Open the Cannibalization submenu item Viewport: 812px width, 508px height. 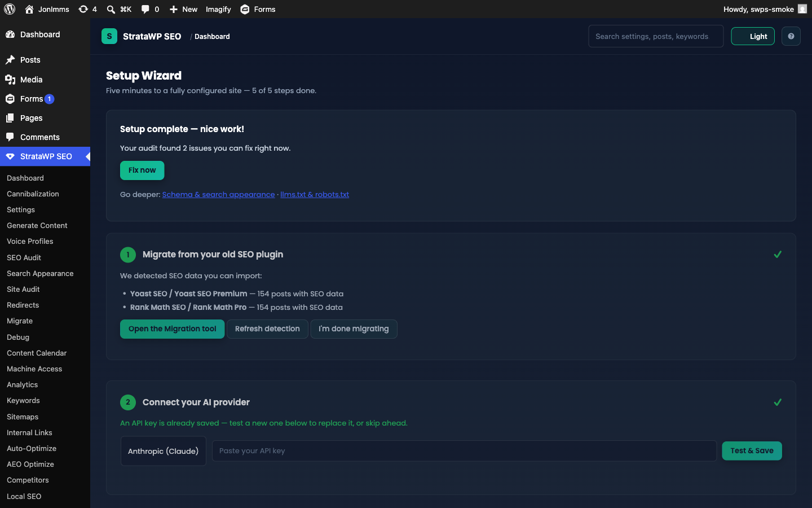coord(33,194)
